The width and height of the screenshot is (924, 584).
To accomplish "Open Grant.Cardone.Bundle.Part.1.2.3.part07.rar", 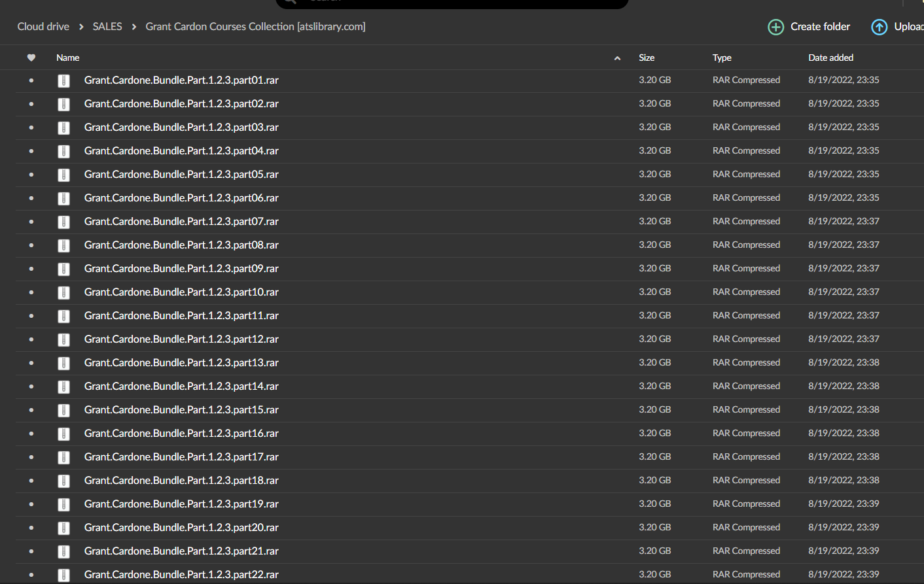I will click(x=181, y=222).
